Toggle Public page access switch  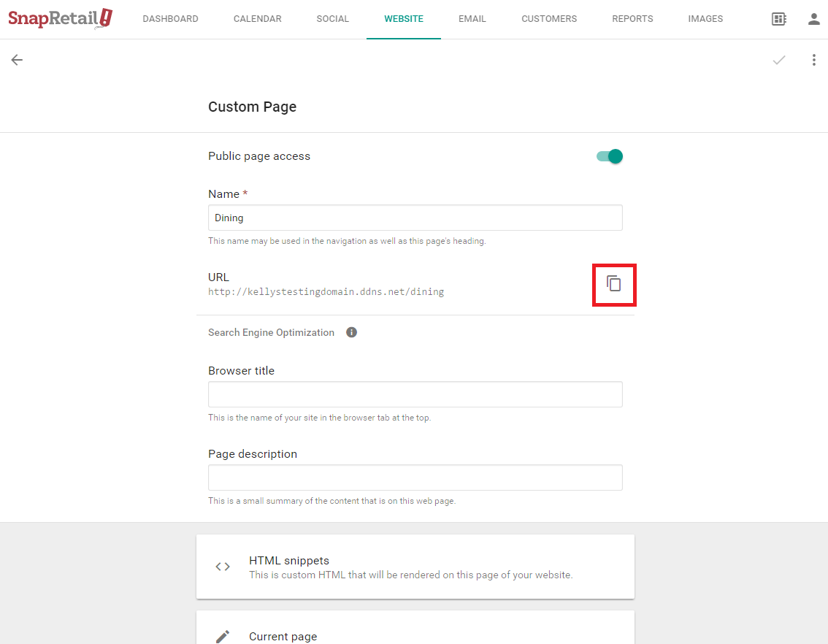click(x=610, y=156)
